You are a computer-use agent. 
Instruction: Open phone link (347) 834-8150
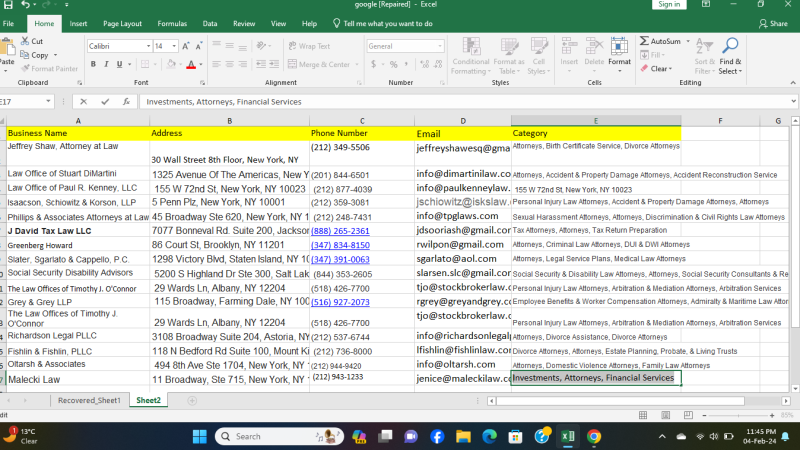340,245
